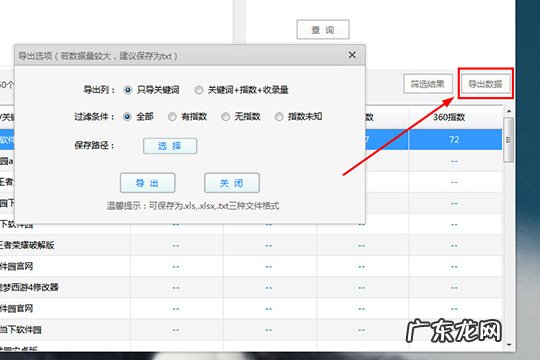Select the row 王者荣耀破解版
The height and width of the screenshot is (360, 540).
(251, 245)
